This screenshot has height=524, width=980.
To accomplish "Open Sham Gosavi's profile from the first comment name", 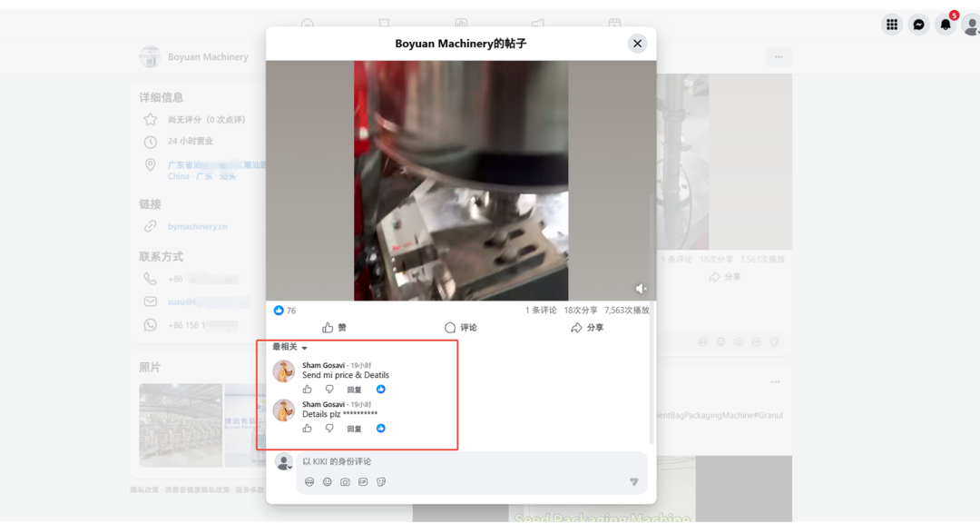I will click(323, 365).
